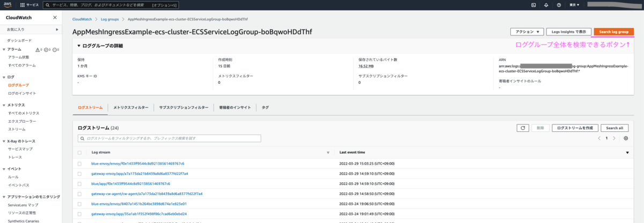Open アラーム状態 in the sidebar
This screenshot has height=223, width=644.
19,57
